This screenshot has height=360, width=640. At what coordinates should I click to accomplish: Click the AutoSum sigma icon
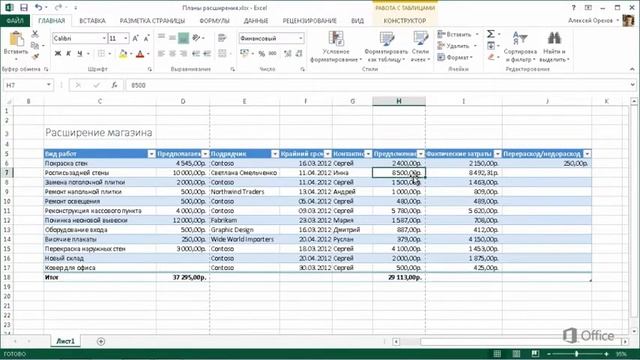pyautogui.click(x=491, y=34)
